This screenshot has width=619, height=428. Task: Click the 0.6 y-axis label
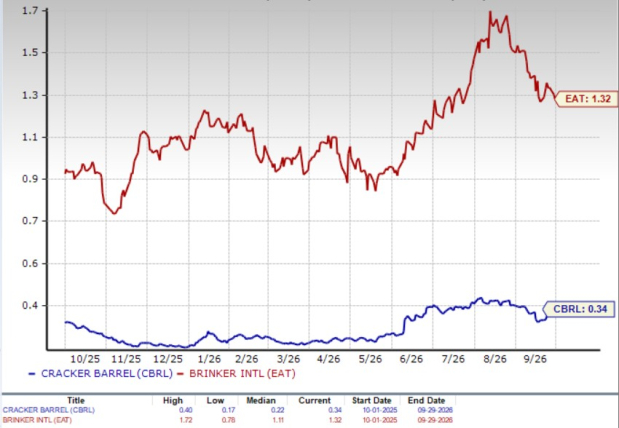[x=30, y=263]
